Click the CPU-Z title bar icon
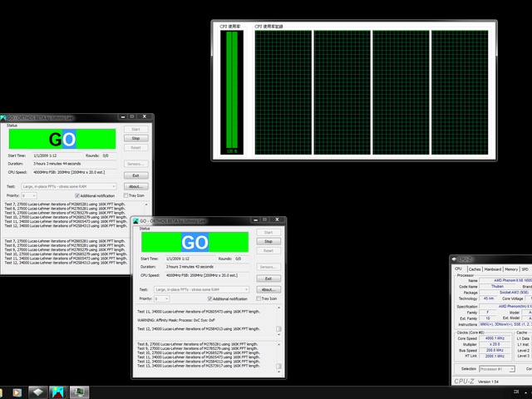 455,259
